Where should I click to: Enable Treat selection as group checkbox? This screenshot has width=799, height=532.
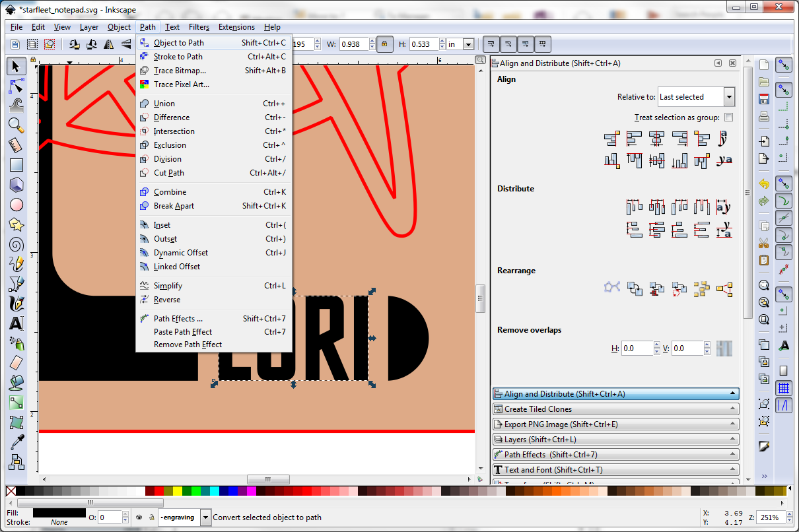(728, 117)
